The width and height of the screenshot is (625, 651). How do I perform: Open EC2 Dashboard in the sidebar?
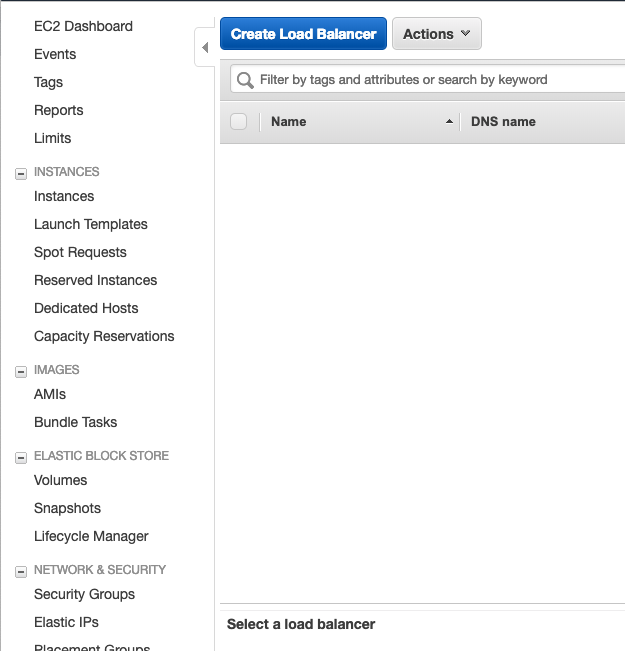coord(83,26)
